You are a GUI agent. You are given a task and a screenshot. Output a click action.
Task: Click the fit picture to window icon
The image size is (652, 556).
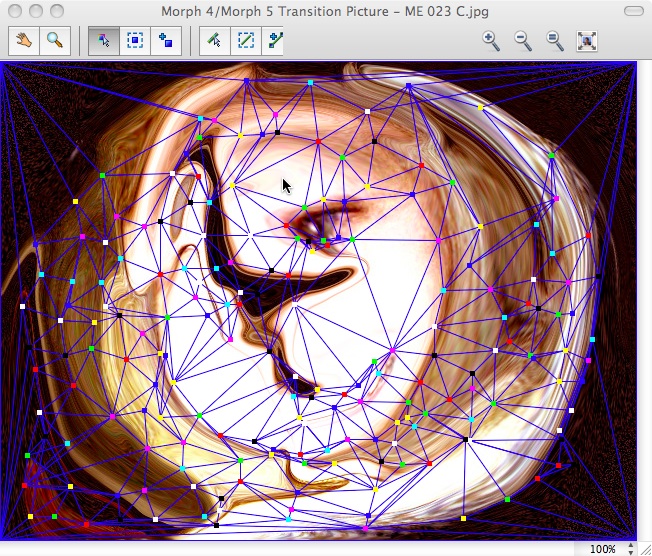tap(587, 41)
